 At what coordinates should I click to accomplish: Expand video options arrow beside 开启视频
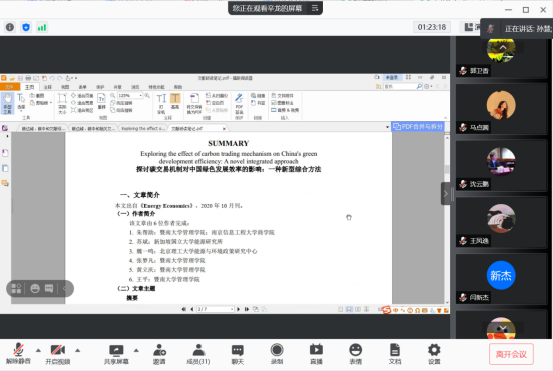coord(78,350)
